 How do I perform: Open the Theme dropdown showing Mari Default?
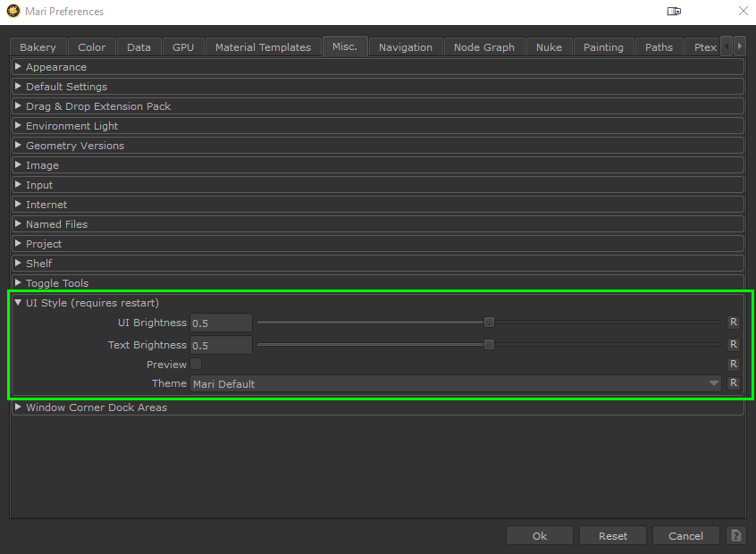point(455,384)
